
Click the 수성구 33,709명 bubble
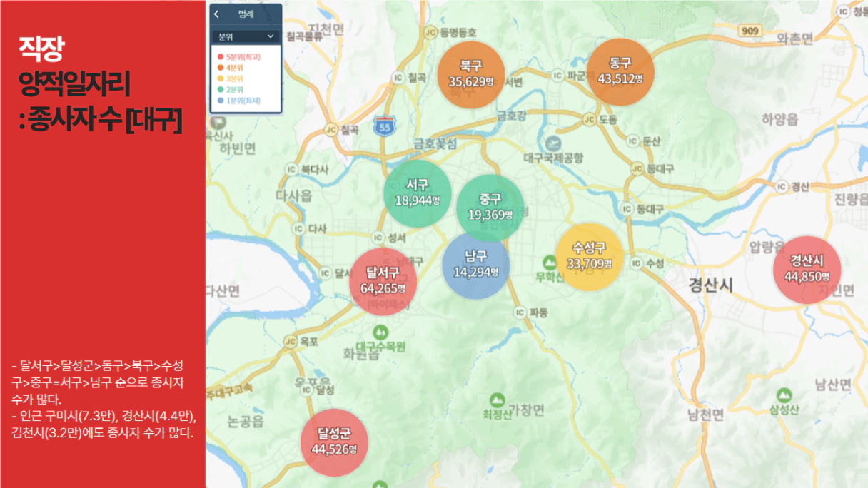(590, 257)
